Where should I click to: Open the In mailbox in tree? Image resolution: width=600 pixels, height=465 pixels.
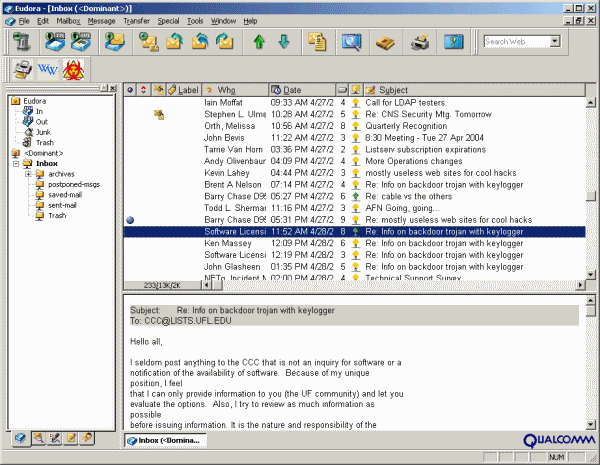click(x=39, y=111)
